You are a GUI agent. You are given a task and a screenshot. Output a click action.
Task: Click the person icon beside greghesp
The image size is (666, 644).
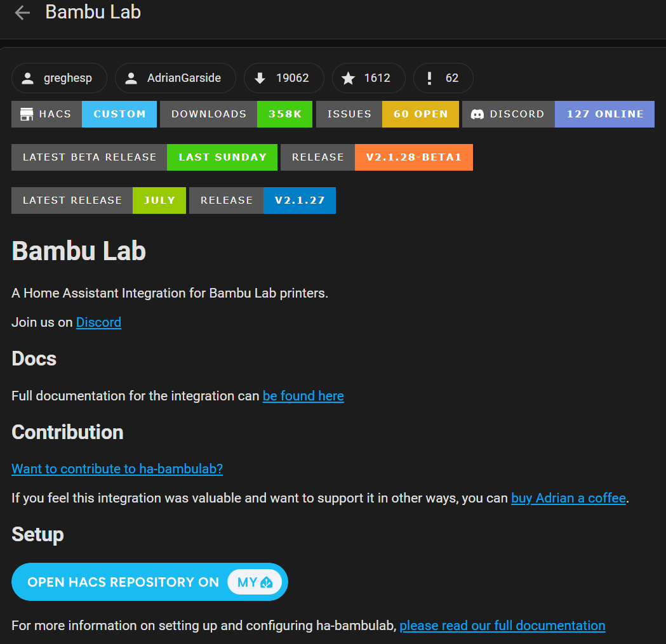click(x=27, y=78)
